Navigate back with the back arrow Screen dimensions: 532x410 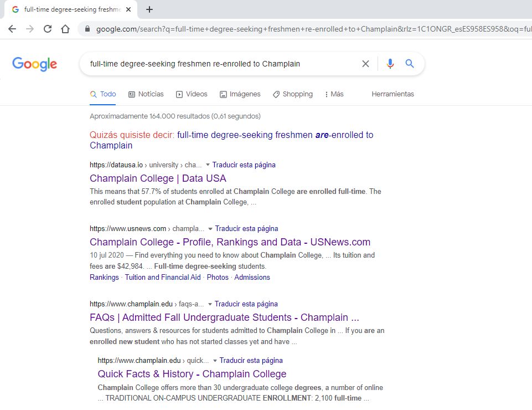[12, 29]
